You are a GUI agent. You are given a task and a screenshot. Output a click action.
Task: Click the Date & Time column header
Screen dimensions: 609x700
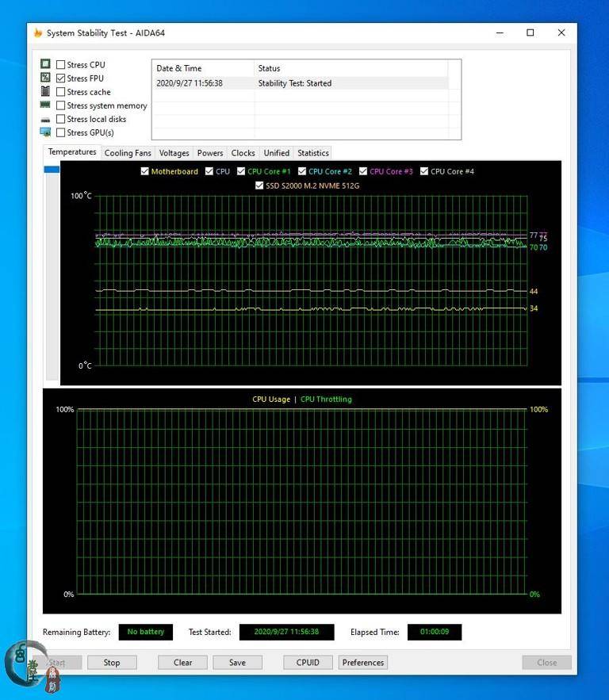(203, 68)
